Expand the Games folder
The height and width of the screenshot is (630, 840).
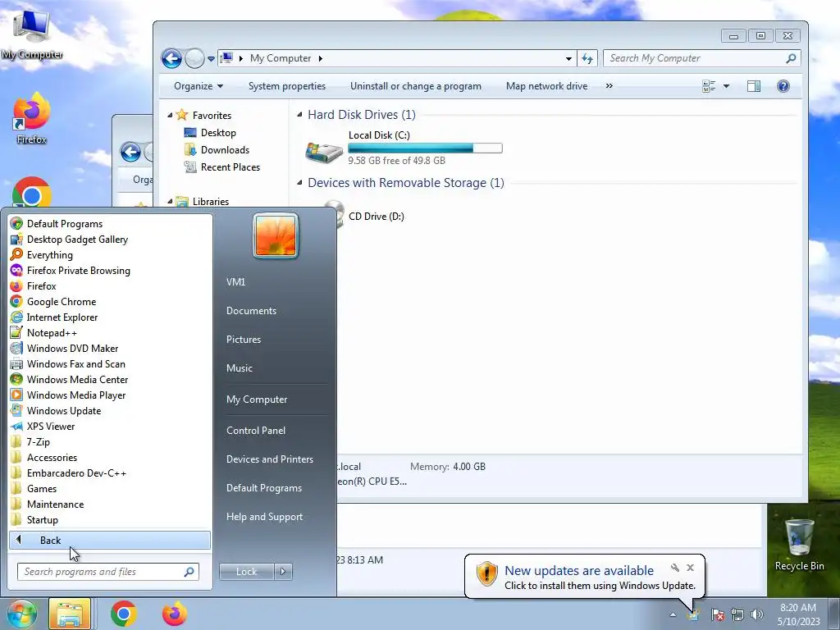pos(34,489)
